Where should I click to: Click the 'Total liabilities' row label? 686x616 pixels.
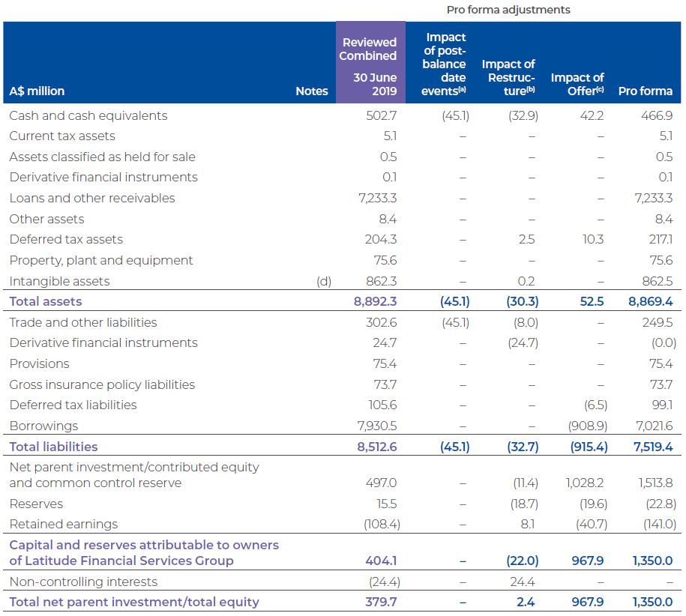[53, 447]
